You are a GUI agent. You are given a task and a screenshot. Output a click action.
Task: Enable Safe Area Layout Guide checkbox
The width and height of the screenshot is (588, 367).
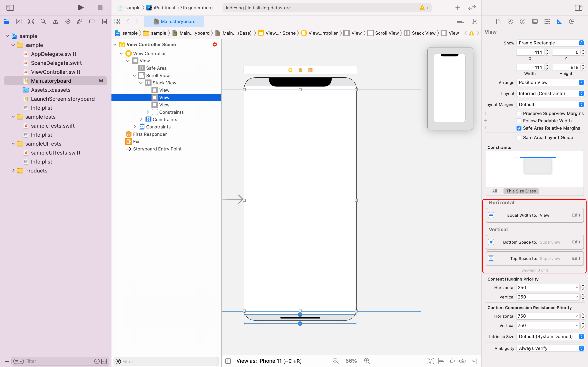coord(519,137)
